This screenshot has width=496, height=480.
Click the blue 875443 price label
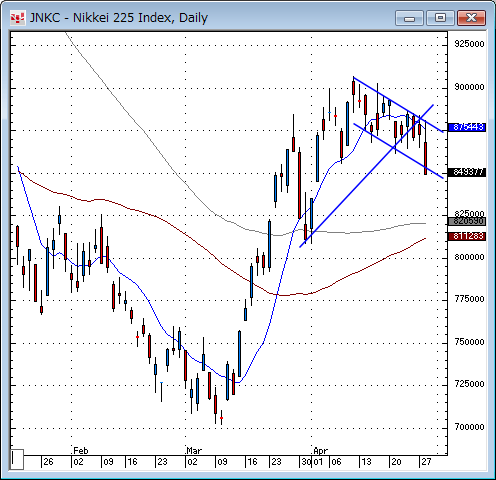click(468, 127)
